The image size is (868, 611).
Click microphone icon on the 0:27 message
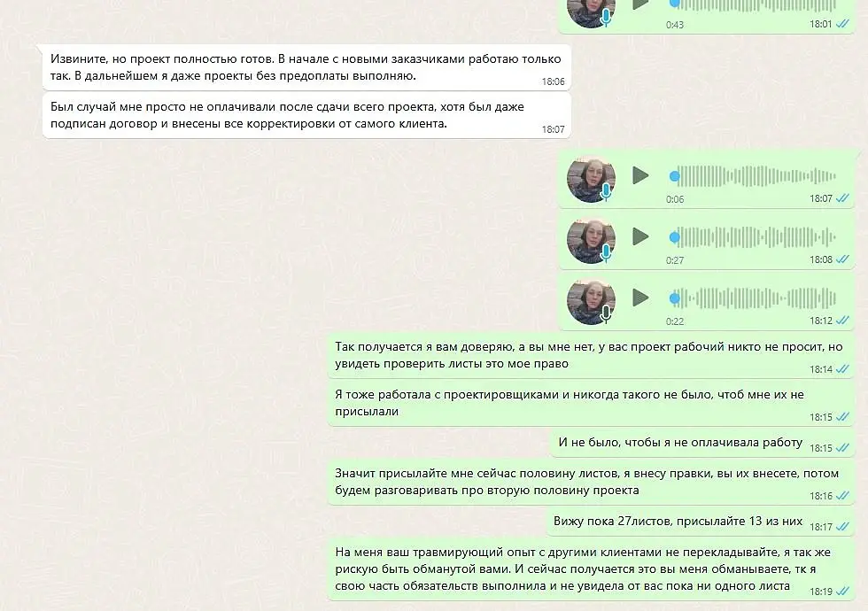tap(606, 252)
